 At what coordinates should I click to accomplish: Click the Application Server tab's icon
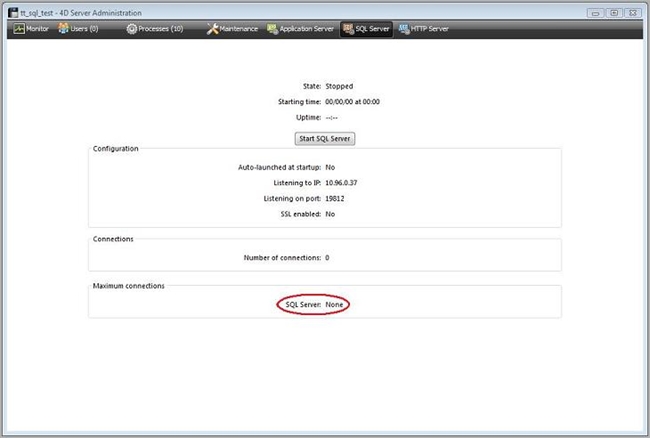(x=271, y=29)
